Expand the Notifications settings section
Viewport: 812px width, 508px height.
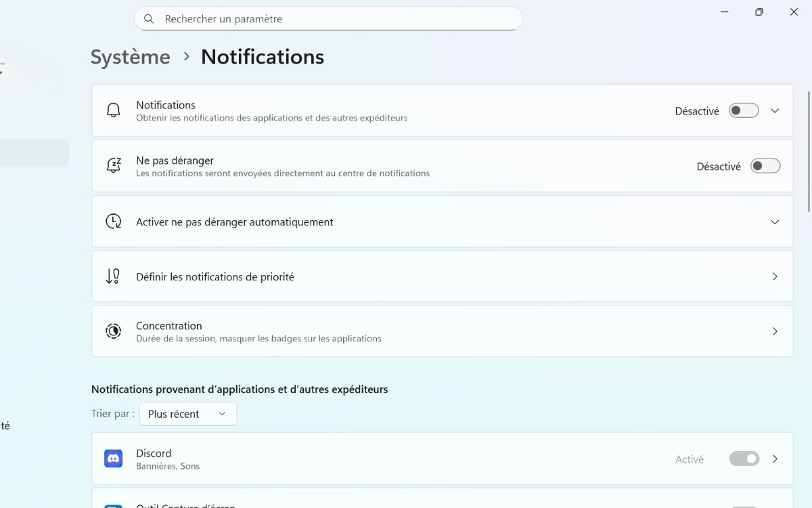775,110
